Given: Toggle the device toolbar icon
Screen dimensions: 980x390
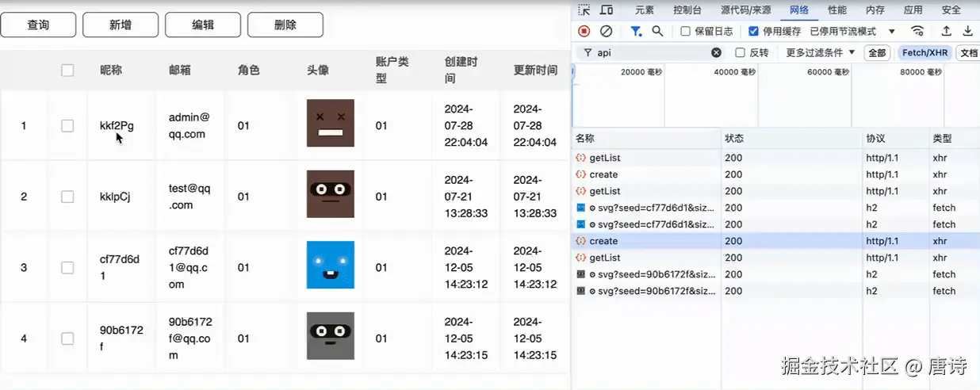Looking at the screenshot, I should [607, 10].
